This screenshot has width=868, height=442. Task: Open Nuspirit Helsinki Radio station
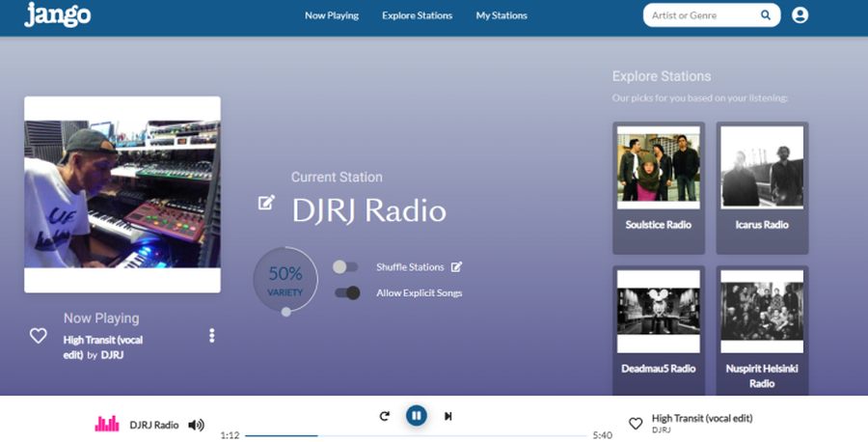(762, 330)
